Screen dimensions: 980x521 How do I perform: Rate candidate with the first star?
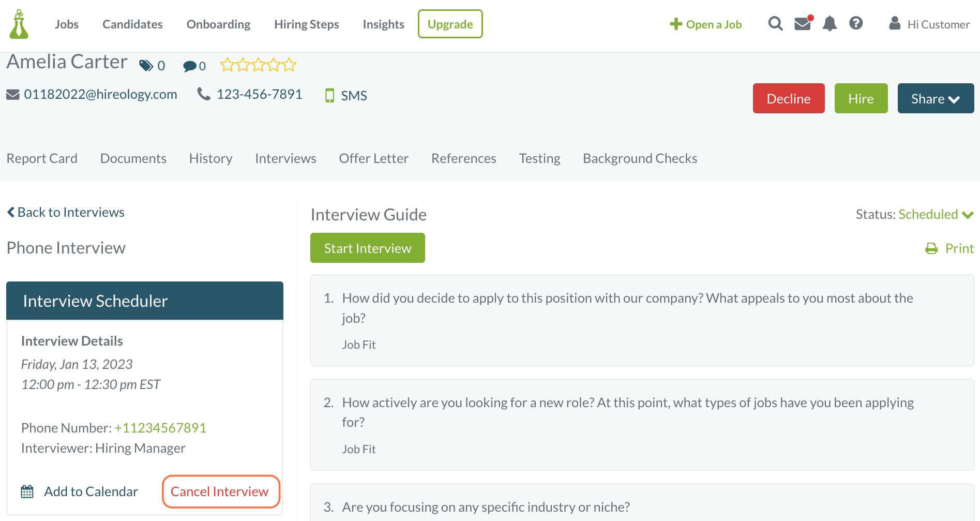tap(227, 65)
